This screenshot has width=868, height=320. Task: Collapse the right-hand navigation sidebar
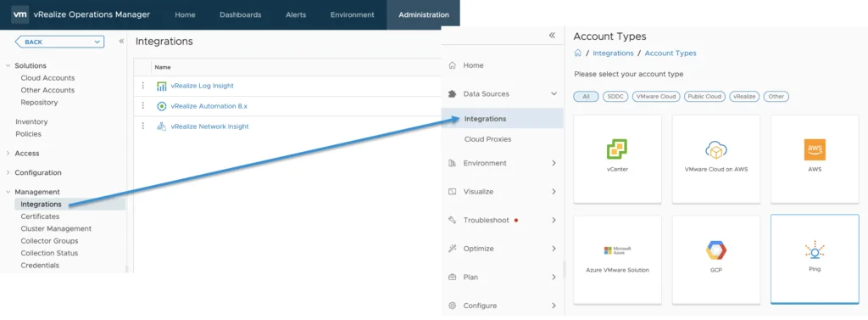pos(551,36)
